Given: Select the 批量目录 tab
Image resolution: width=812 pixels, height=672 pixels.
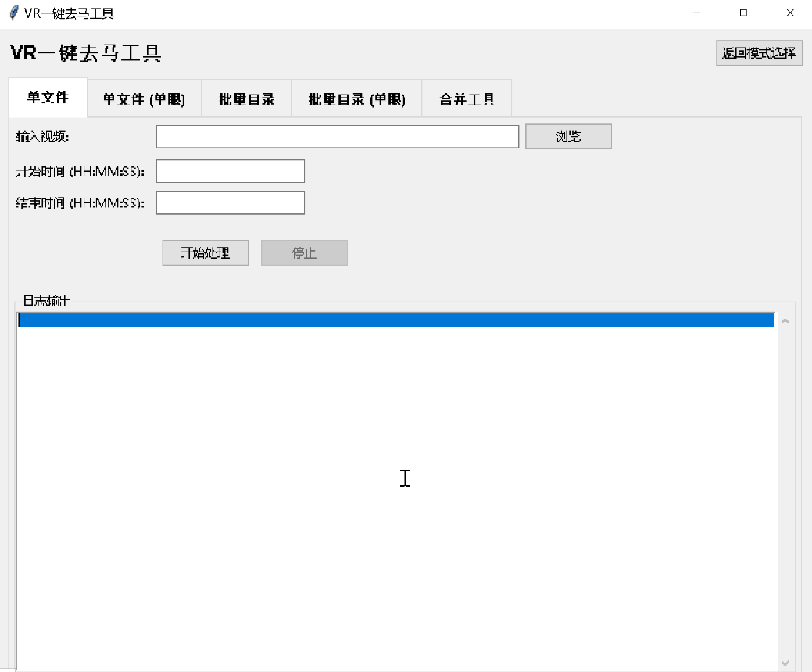Looking at the screenshot, I should point(246,99).
